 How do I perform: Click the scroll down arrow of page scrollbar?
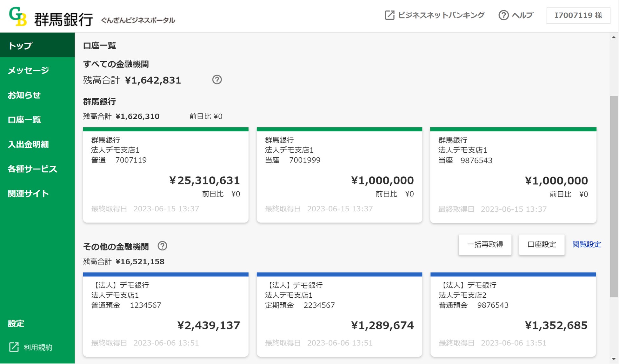click(614, 359)
